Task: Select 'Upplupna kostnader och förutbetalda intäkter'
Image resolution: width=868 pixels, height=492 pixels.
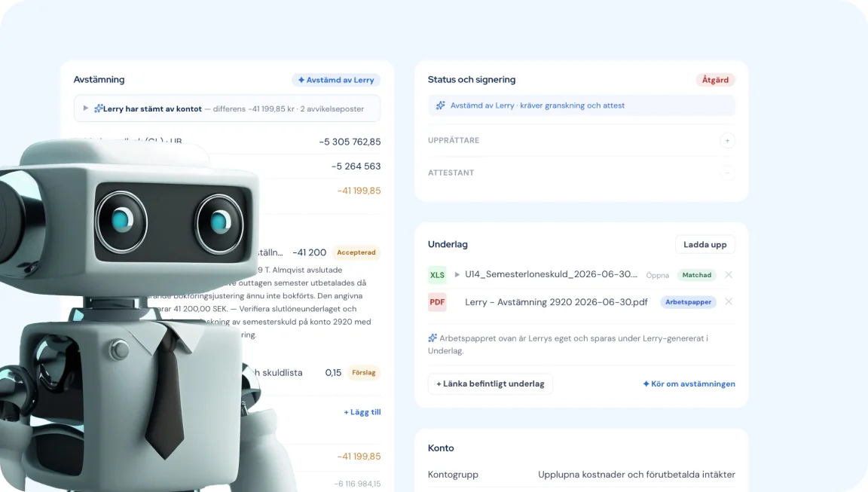Action: pos(637,474)
